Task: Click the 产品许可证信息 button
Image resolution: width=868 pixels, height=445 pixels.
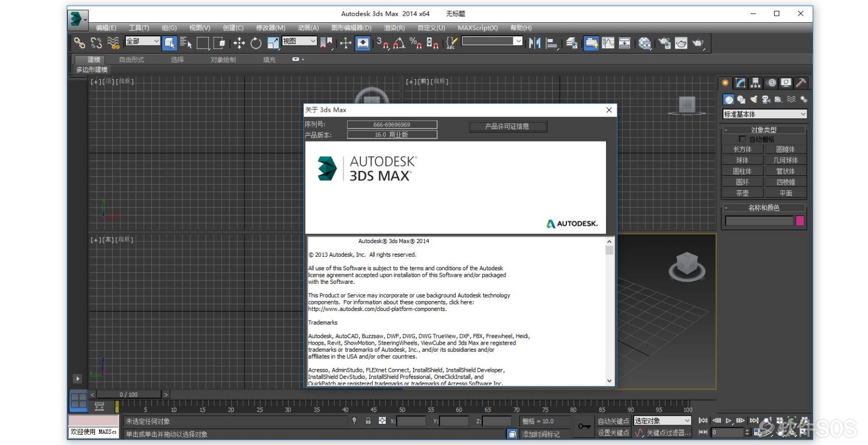Action: (x=508, y=126)
